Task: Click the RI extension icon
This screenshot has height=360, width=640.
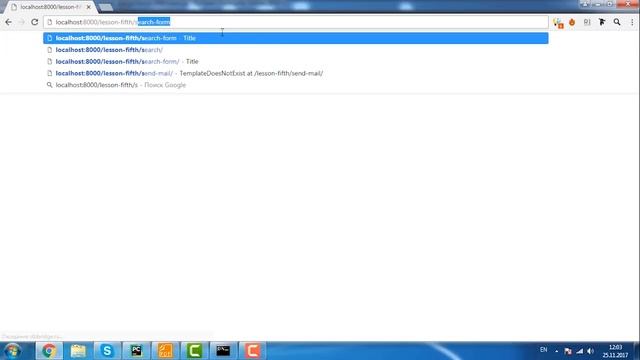Action: [x=587, y=22]
